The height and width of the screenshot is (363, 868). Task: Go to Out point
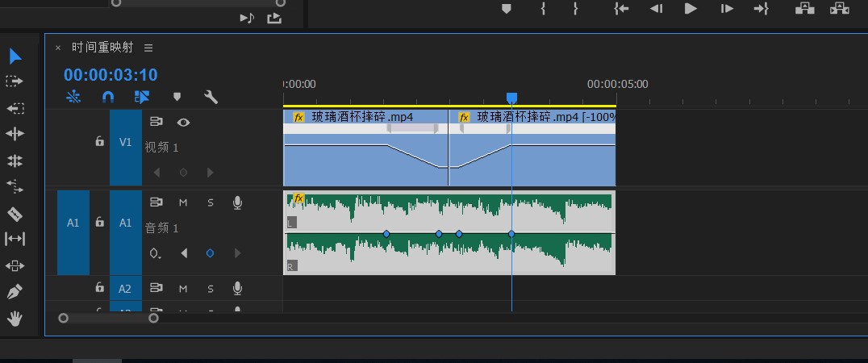(x=762, y=8)
